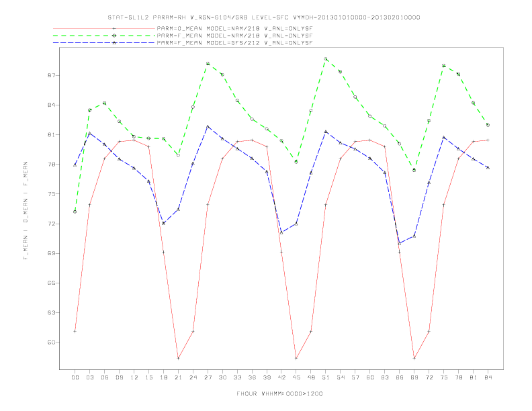The image size is (532, 411).
Task: Click the red line's minimum point at hour 21
Action: pos(178,358)
